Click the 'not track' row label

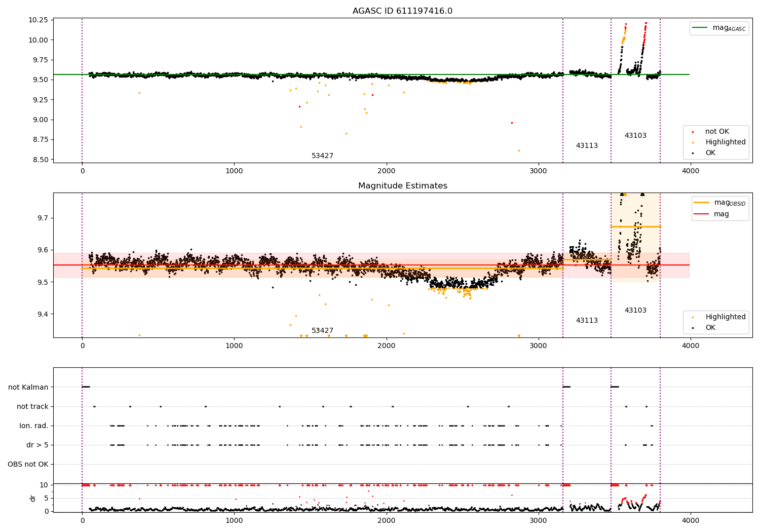[x=32, y=406]
